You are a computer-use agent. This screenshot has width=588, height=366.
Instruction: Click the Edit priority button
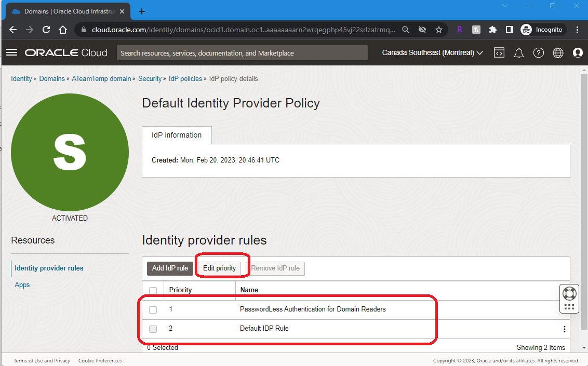219,268
